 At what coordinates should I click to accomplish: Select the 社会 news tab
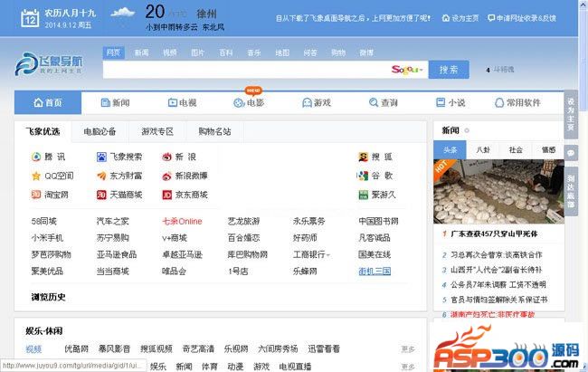coord(516,149)
